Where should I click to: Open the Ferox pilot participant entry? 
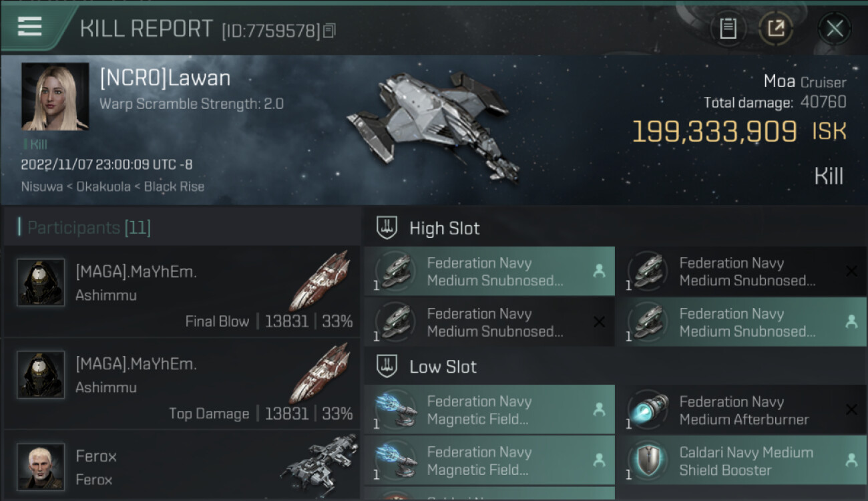pyautogui.click(x=182, y=467)
